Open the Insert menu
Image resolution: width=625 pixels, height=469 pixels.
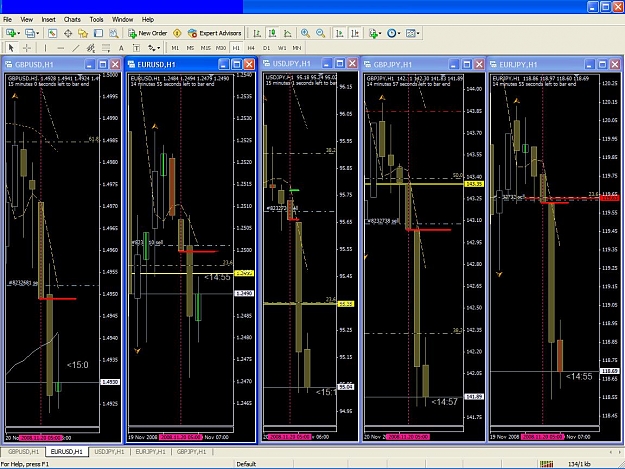[48, 19]
